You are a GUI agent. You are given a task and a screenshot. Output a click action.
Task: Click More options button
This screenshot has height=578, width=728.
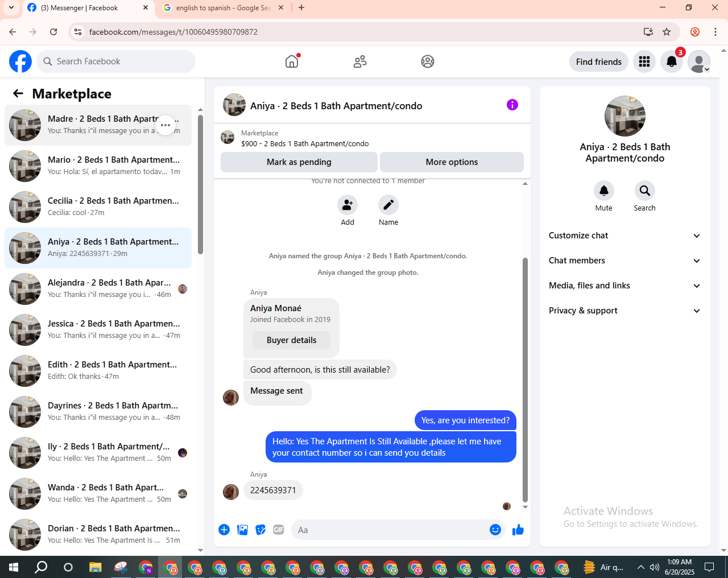tap(452, 162)
